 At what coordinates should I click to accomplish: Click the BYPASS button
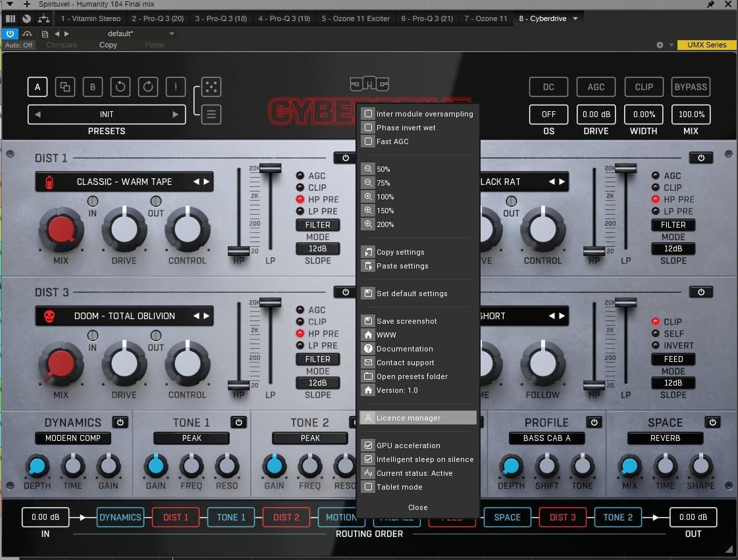click(691, 87)
